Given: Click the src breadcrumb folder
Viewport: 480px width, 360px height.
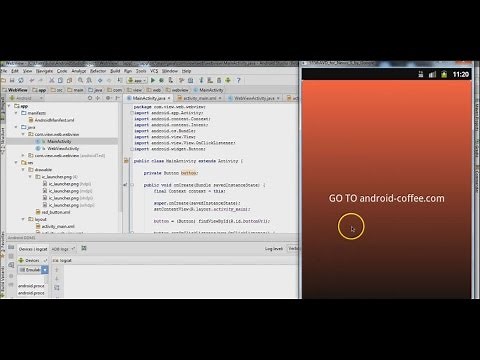Looking at the screenshot, I should [56, 90].
